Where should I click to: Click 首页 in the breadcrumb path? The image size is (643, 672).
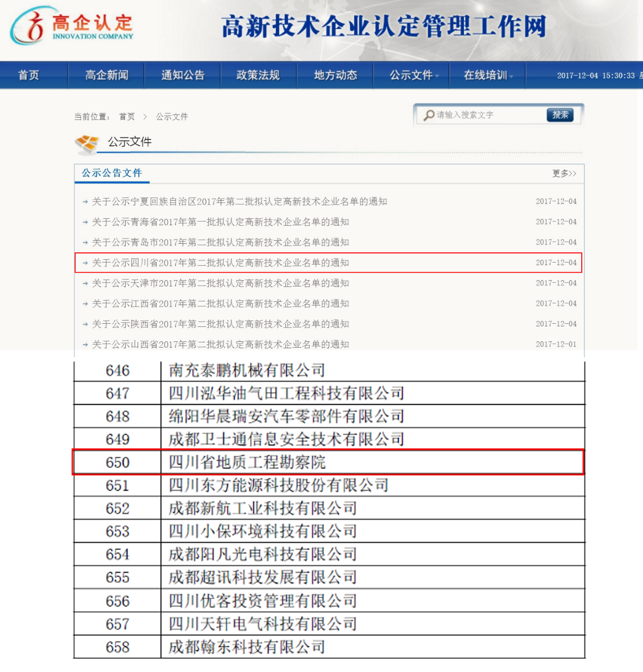(x=127, y=117)
